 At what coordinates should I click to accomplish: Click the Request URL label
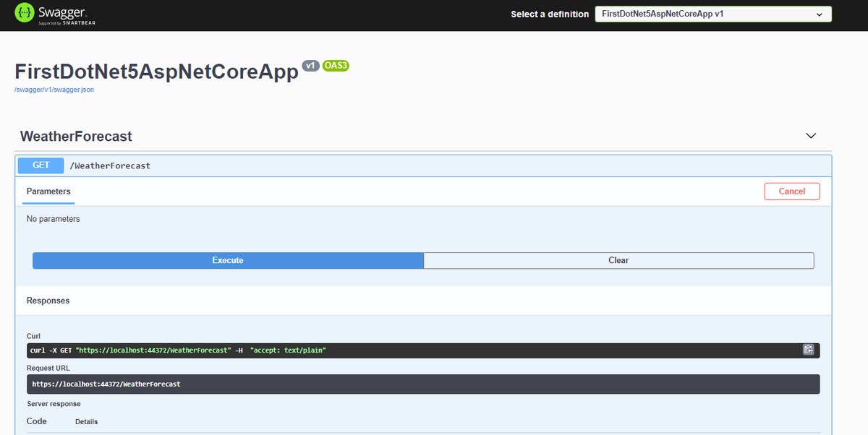click(48, 368)
